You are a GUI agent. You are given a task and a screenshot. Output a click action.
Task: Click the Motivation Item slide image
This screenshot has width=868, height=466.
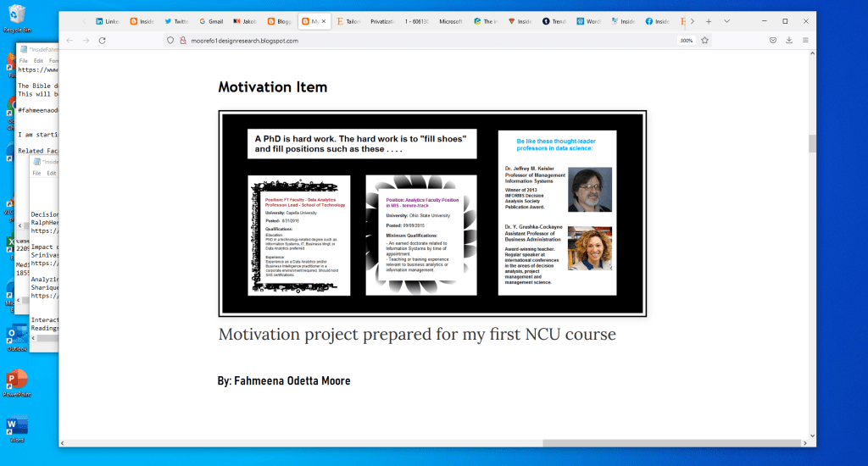[x=432, y=214]
